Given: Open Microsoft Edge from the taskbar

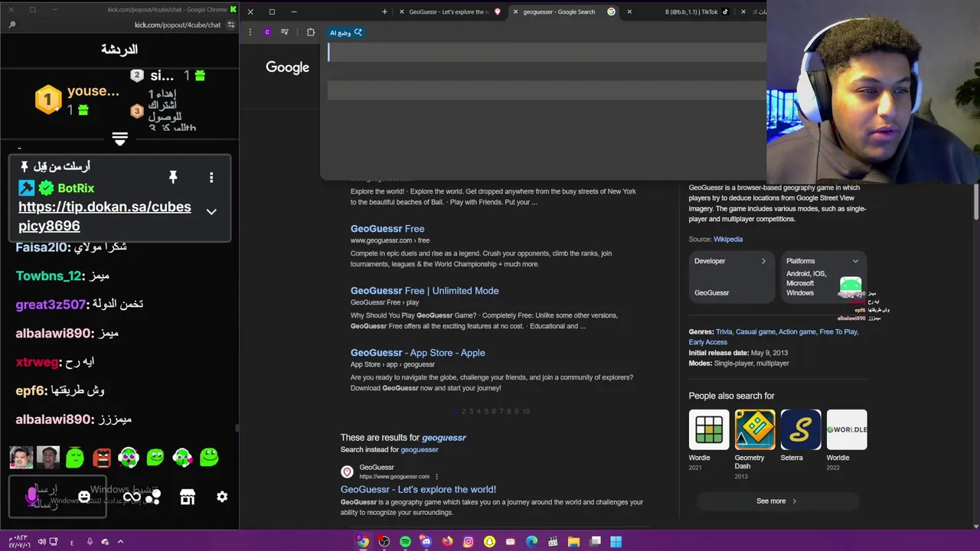Looking at the screenshot, I should point(531,541).
